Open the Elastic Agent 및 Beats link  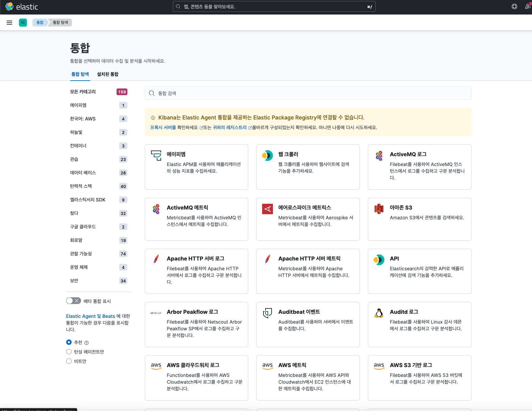91,316
